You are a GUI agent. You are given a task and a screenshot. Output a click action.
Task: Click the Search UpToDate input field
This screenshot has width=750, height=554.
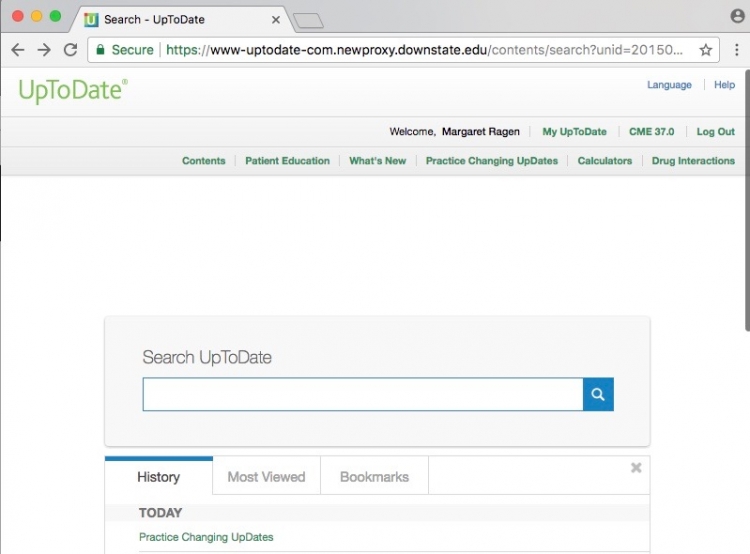pyautogui.click(x=362, y=394)
